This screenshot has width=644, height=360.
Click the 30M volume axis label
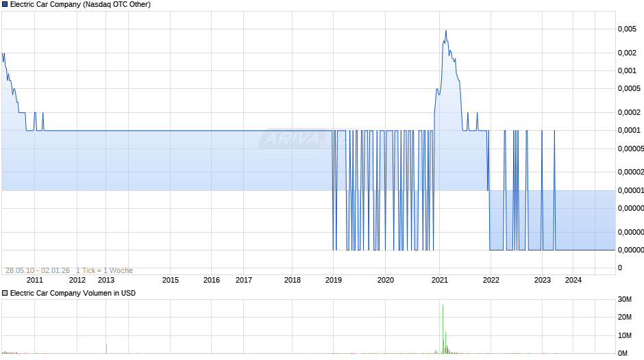pos(625,299)
